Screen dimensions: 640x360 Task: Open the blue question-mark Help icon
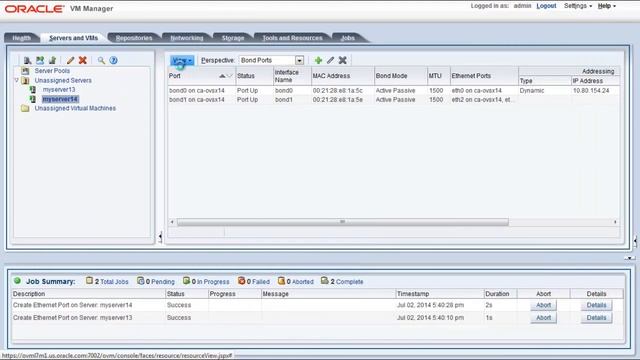[113, 60]
